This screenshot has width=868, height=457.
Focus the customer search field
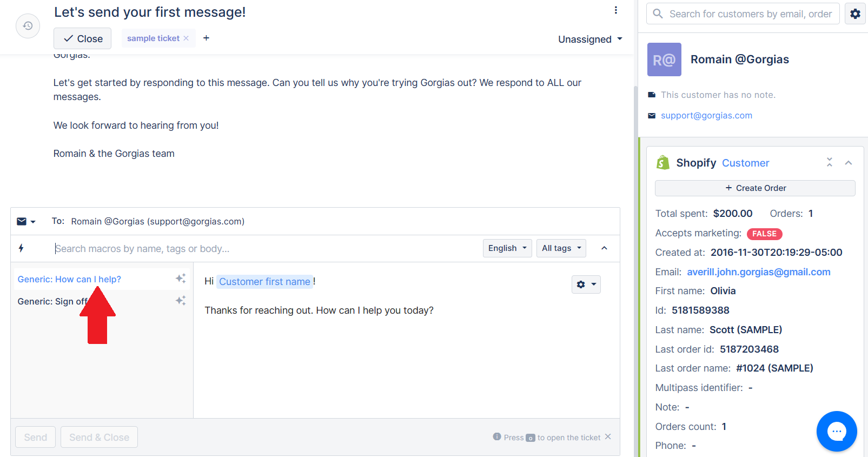pyautogui.click(x=743, y=14)
